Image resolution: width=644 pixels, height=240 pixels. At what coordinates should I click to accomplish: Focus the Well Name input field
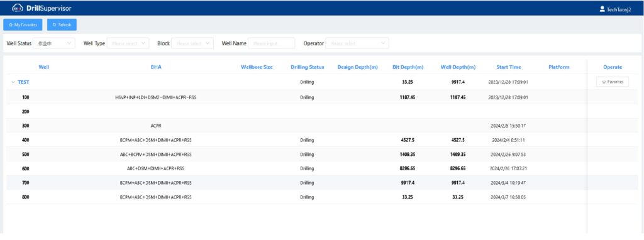[x=272, y=43]
